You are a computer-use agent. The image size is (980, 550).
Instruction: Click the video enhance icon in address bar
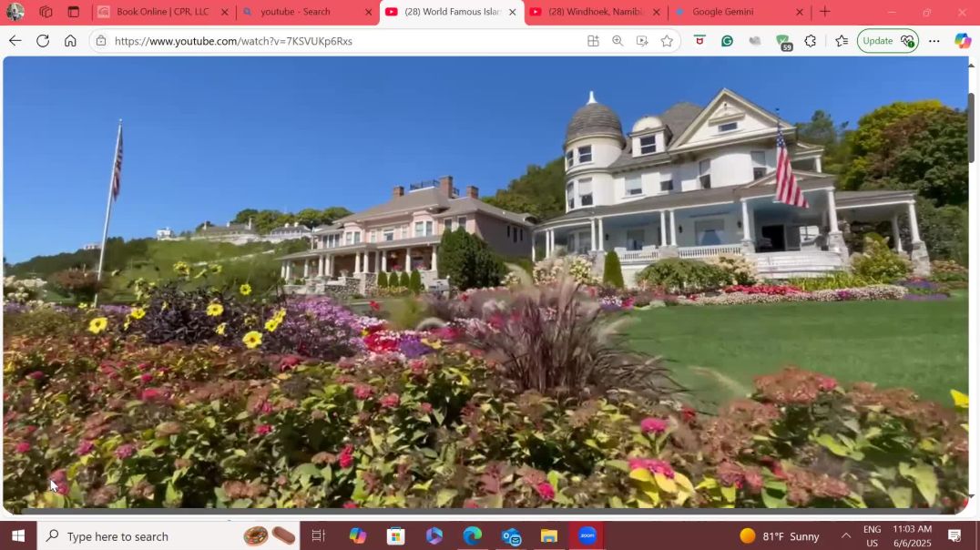pyautogui.click(x=642, y=41)
